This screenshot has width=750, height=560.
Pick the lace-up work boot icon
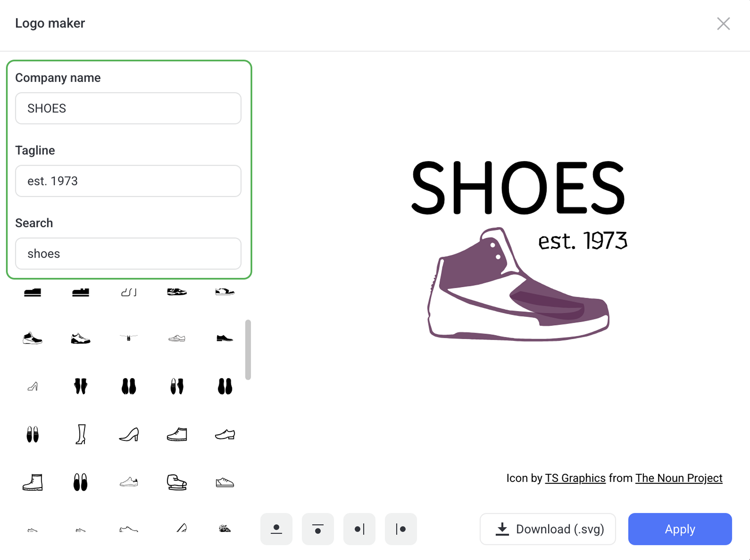(33, 482)
